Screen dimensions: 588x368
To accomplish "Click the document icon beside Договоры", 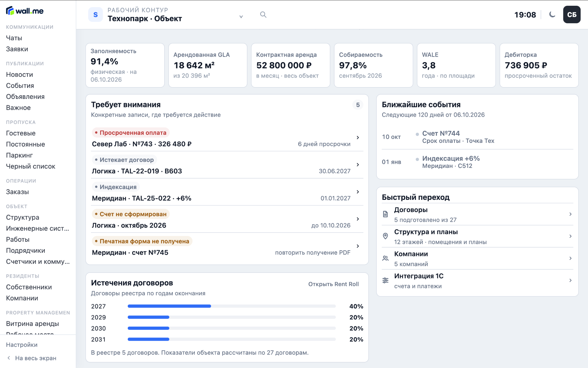I will pyautogui.click(x=385, y=214).
